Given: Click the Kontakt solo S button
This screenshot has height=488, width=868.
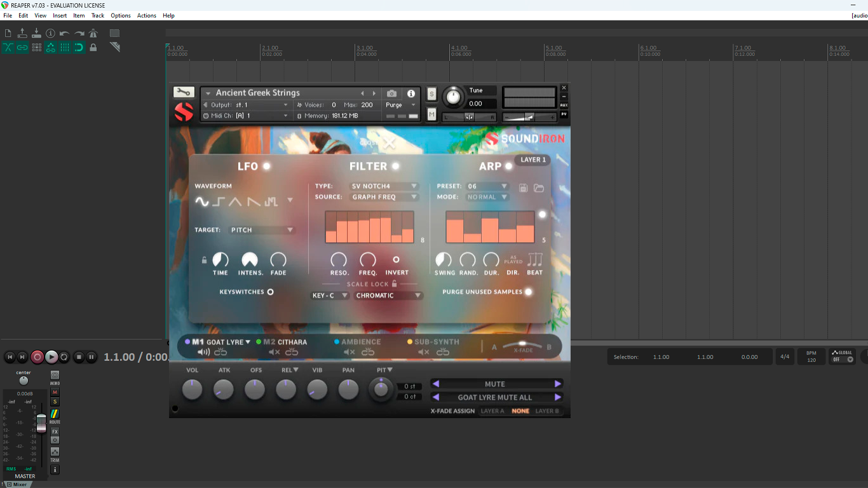Looking at the screenshot, I should click(432, 94).
